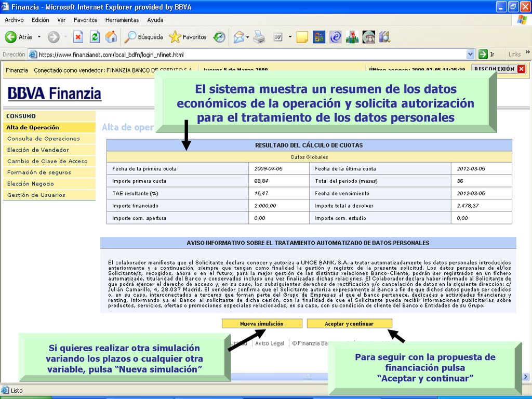This screenshot has height=399, width=532.
Task: Open Consulta de Operaciones in sidebar
Action: [49, 139]
